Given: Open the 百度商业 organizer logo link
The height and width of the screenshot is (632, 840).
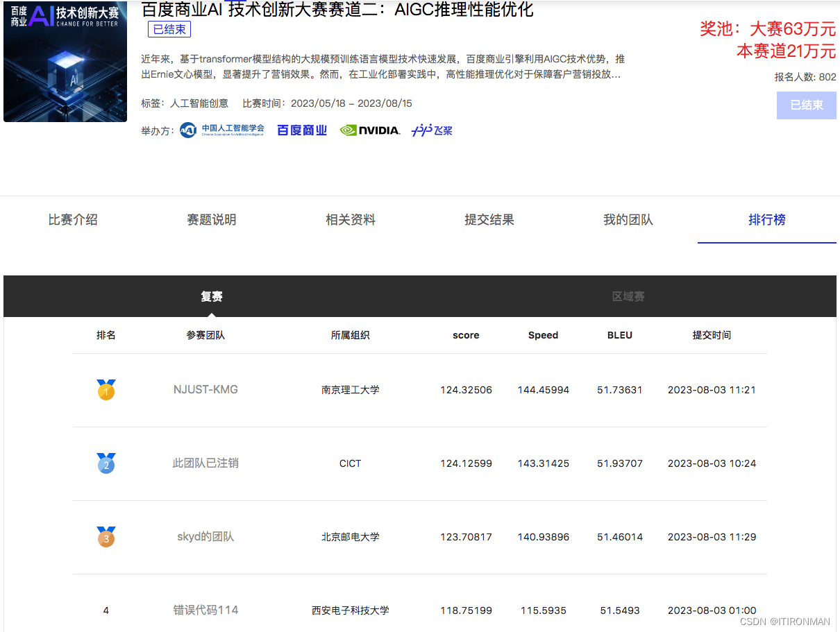Looking at the screenshot, I should point(301,130).
